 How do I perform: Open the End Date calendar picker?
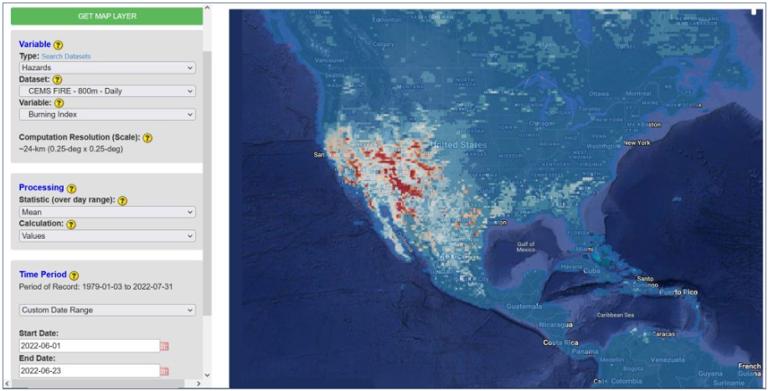pyautogui.click(x=165, y=371)
